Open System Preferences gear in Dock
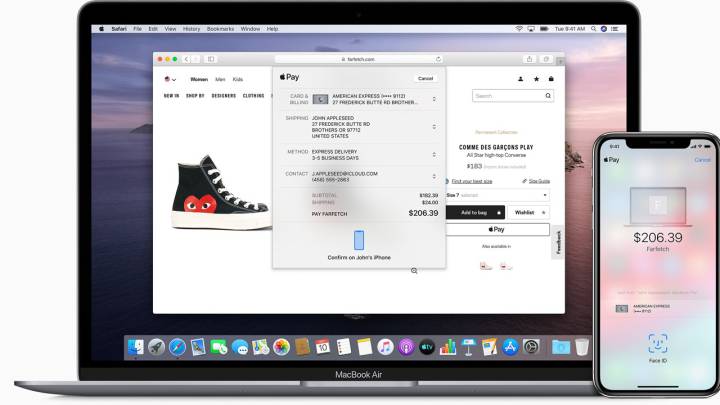Viewport: 720px width, 405px height. point(531,348)
